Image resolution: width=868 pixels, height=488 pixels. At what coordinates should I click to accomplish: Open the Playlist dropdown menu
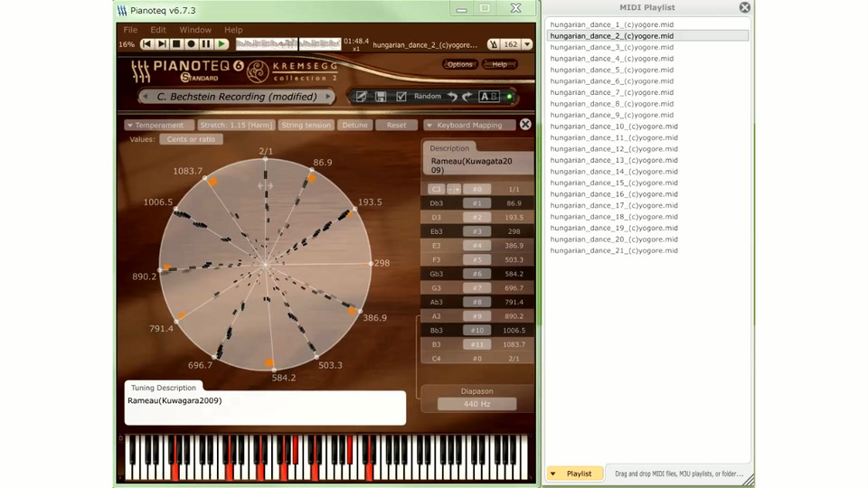(574, 474)
